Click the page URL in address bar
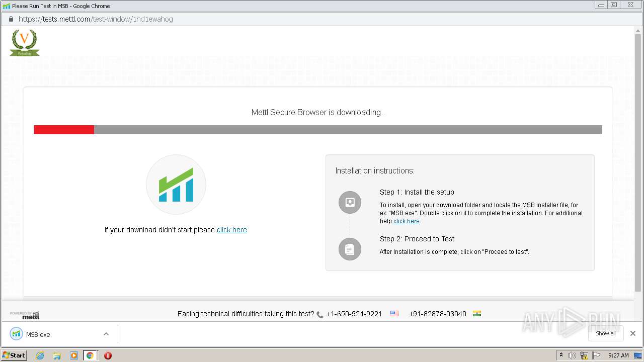Viewport: 644px width, 362px height. 96,19
